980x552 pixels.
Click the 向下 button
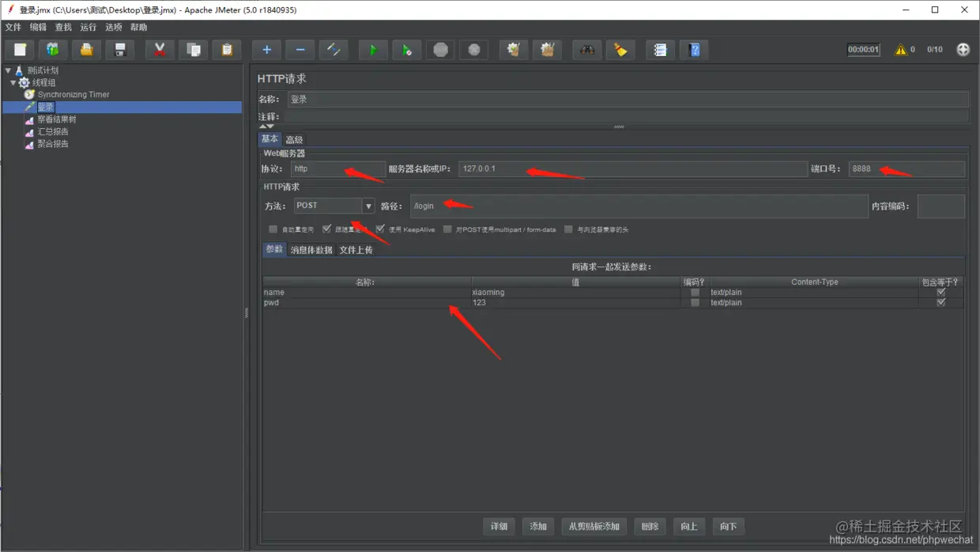(728, 527)
